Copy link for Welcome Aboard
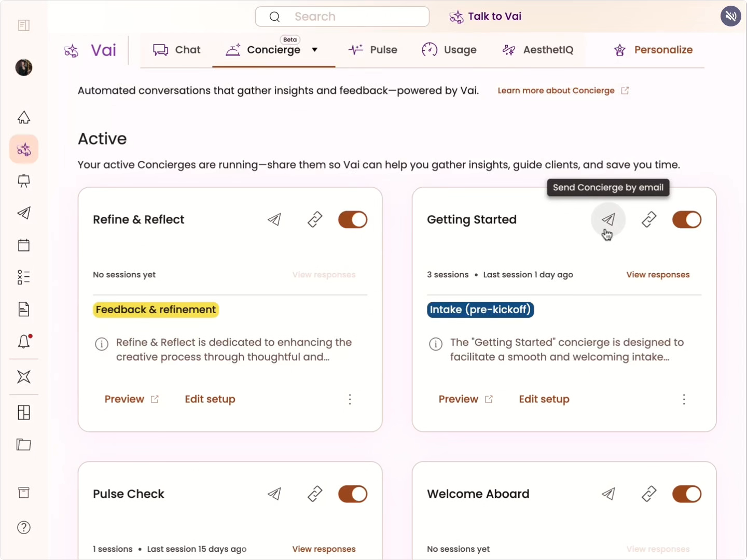 (649, 494)
